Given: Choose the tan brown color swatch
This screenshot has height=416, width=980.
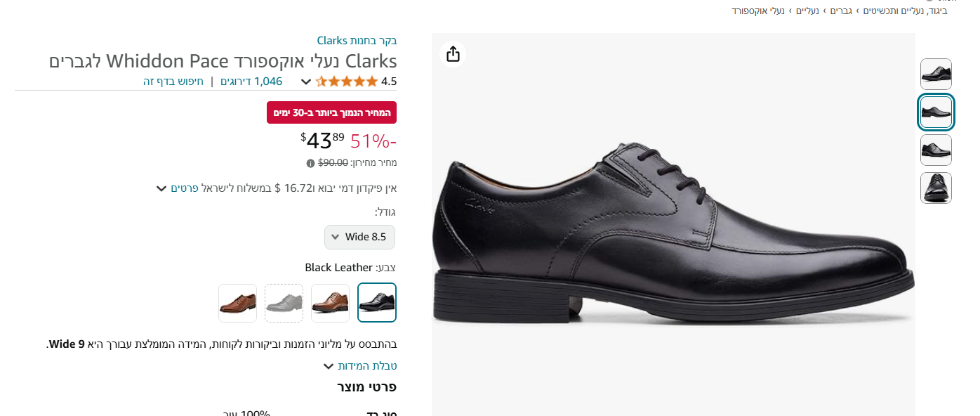Looking at the screenshot, I should point(330,303).
